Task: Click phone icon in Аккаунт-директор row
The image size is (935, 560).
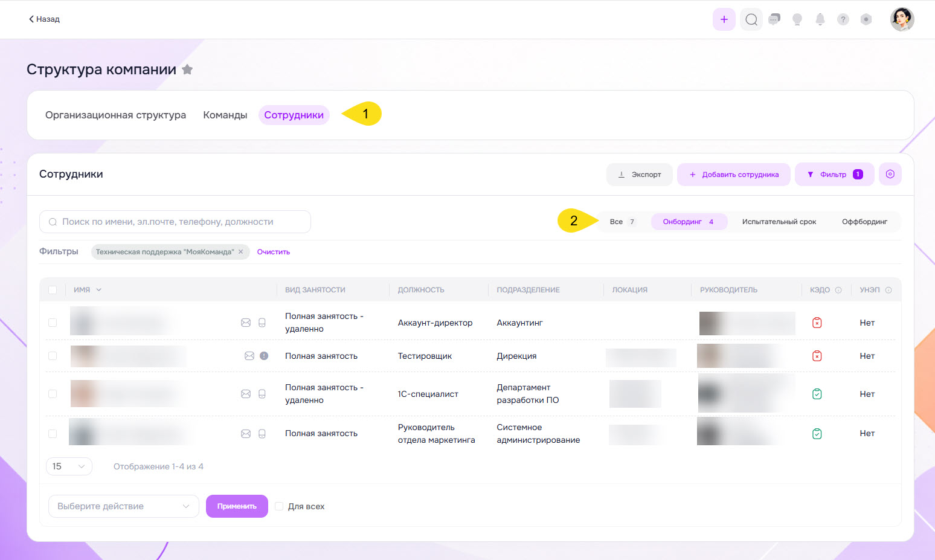Action: point(262,323)
